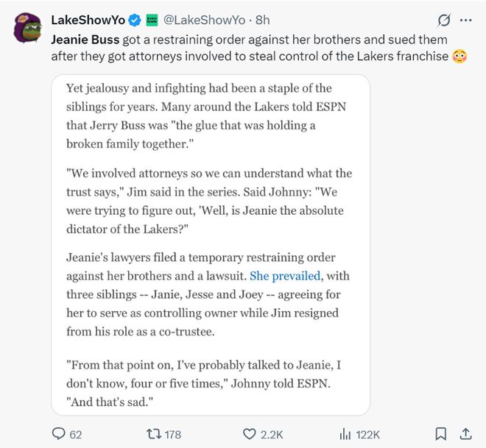This screenshot has height=448, width=486.
Task: Open view analytics bar chart icon
Action: [x=343, y=434]
